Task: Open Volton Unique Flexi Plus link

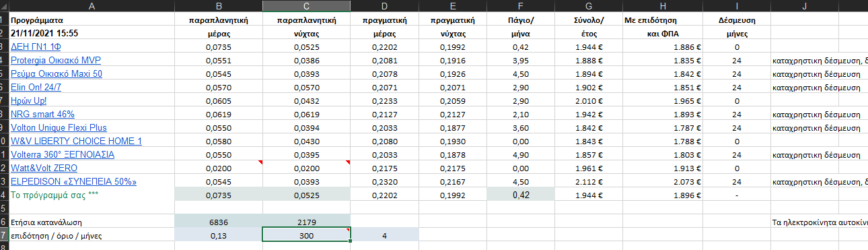Action: (59, 128)
